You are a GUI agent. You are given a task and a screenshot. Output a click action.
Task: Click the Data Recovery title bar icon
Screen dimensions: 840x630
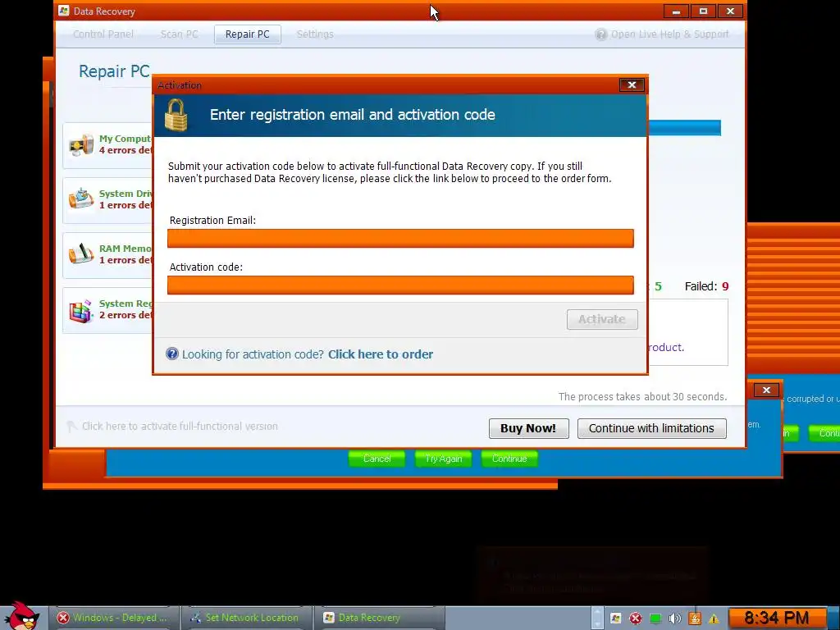pos(64,11)
